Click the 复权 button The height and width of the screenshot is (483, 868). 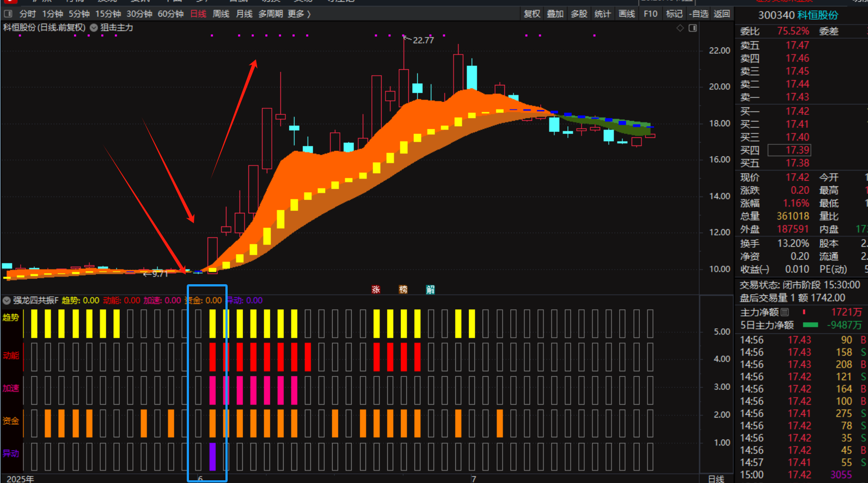531,14
